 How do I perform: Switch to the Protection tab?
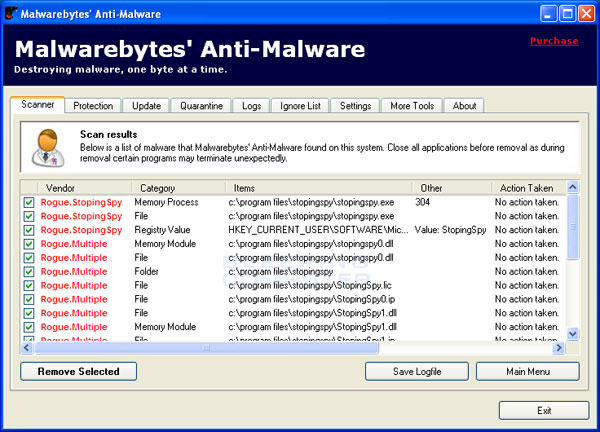click(x=93, y=106)
